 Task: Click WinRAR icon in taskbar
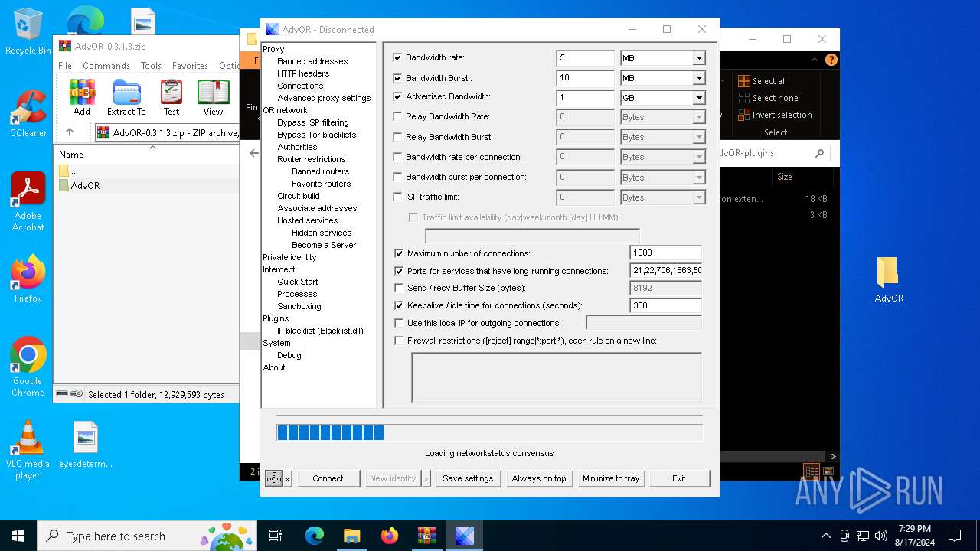coord(426,536)
